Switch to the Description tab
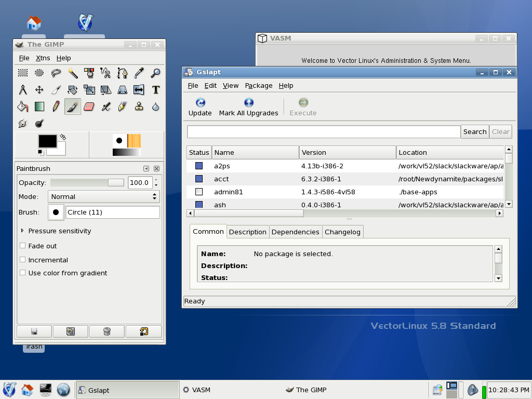This screenshot has height=399, width=532. point(248,232)
